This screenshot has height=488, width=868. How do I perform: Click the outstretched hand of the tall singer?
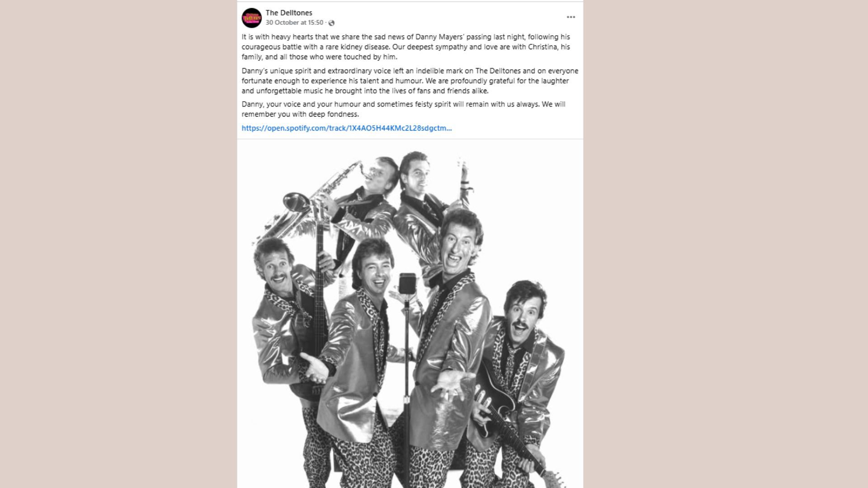(x=450, y=383)
